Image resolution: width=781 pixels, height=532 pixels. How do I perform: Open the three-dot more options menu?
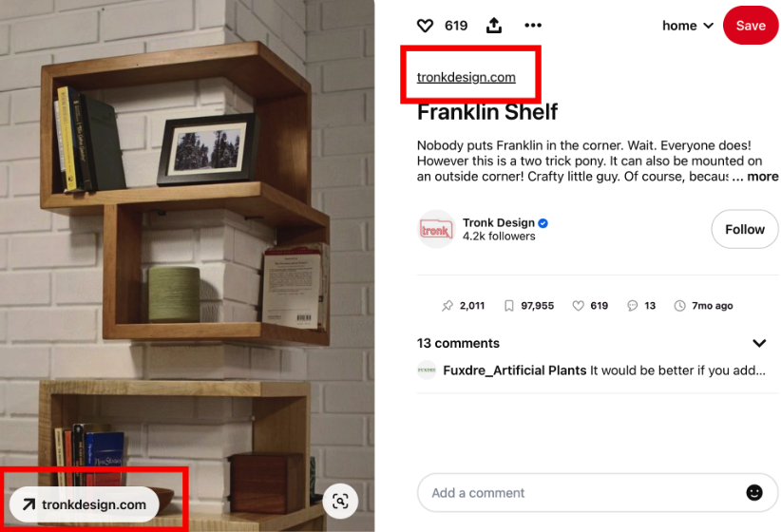(x=533, y=26)
